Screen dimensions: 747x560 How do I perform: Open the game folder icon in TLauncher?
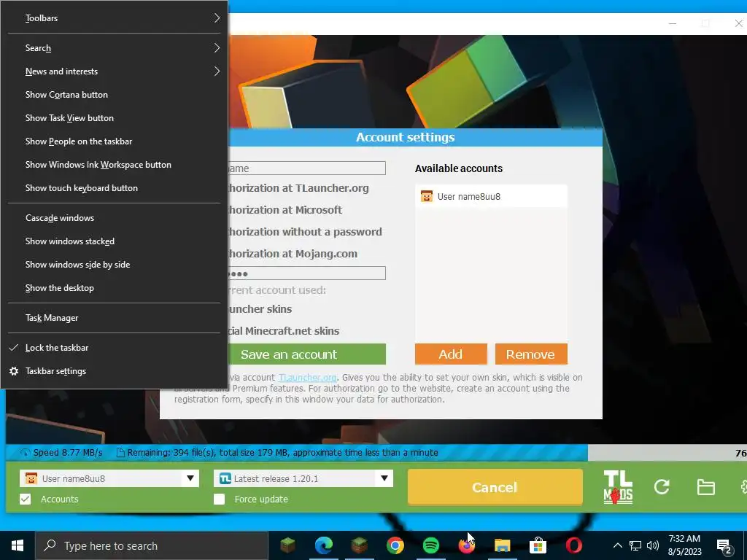click(x=705, y=487)
